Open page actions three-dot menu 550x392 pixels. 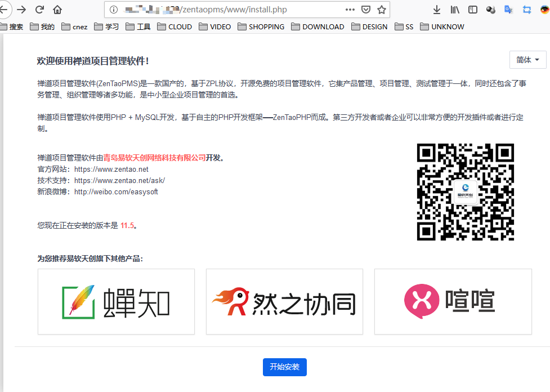click(x=350, y=10)
